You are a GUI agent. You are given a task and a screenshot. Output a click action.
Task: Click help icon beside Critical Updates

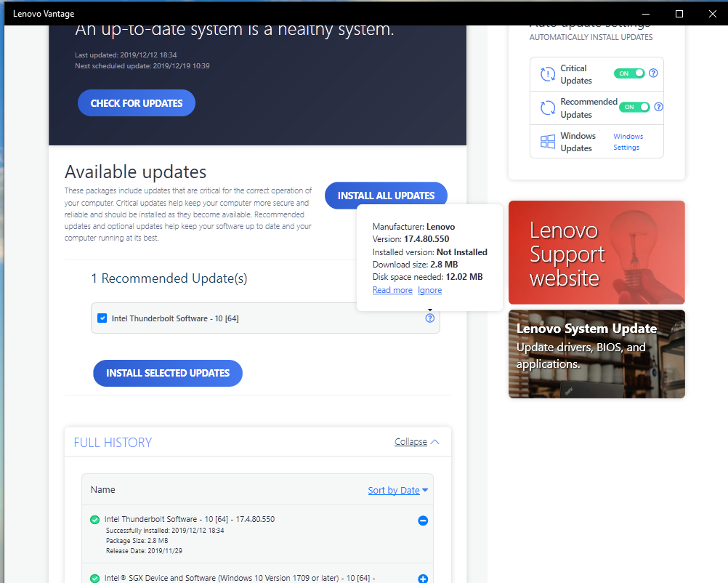pyautogui.click(x=653, y=73)
